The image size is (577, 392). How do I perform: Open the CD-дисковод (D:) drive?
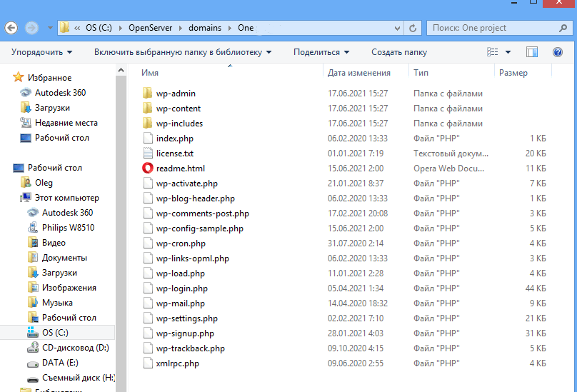(x=76, y=348)
